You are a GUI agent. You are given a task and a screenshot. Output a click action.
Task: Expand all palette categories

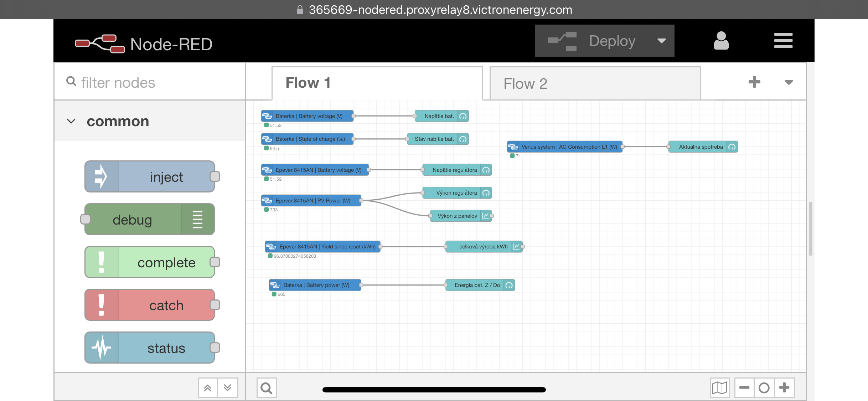pos(228,388)
